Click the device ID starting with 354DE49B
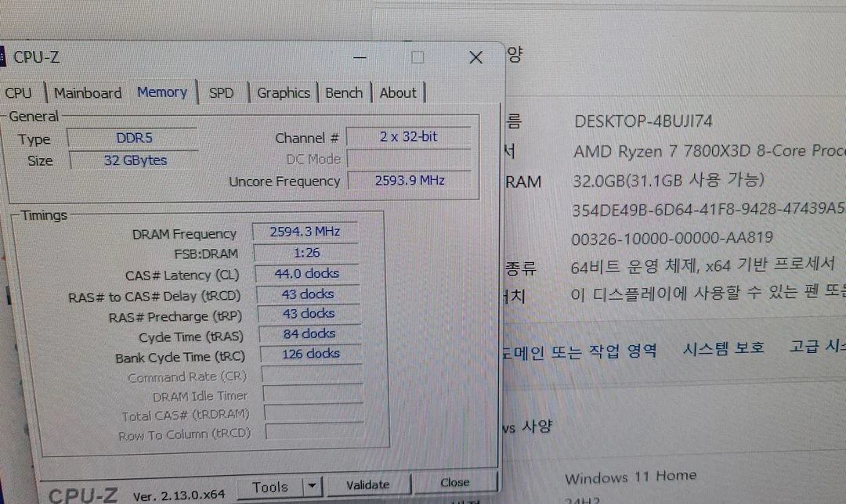Image resolution: width=846 pixels, height=504 pixels. [708, 209]
